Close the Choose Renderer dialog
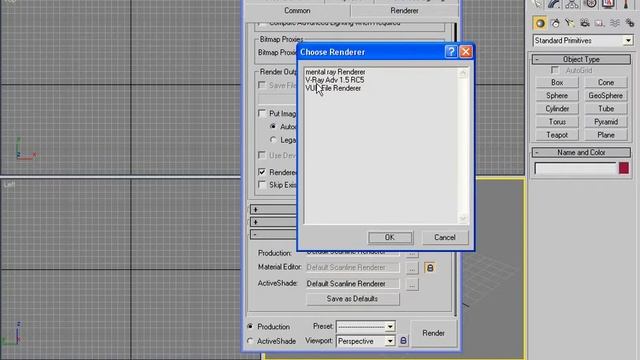Screen dimensions: 640x360 tap(466, 52)
